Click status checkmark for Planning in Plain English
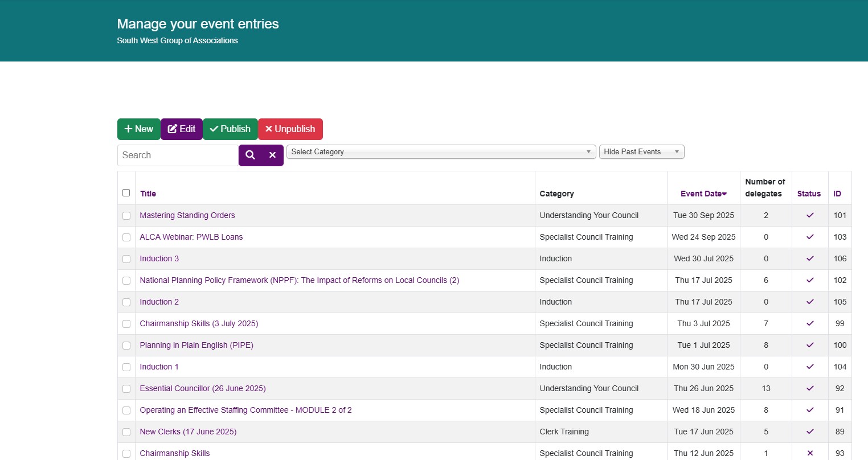This screenshot has width=868, height=460. click(x=810, y=345)
